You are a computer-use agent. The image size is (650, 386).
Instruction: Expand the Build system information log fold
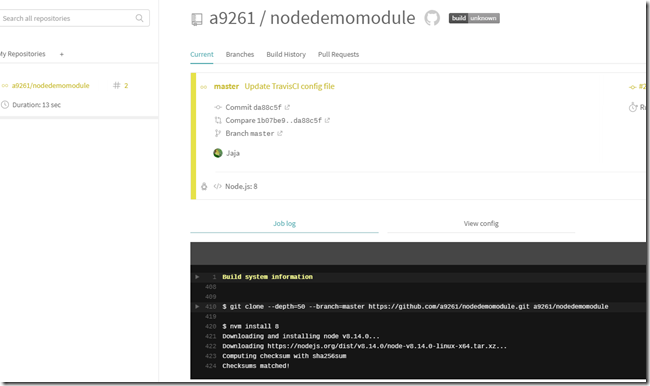tap(197, 277)
